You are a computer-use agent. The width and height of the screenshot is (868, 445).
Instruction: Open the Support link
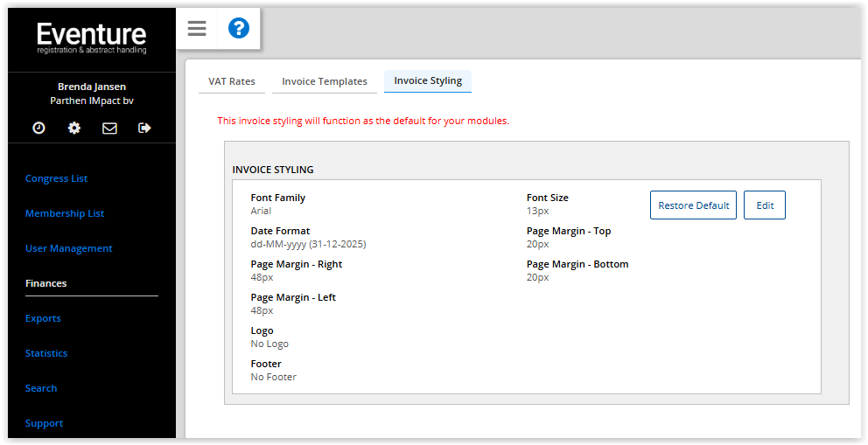[x=45, y=423]
